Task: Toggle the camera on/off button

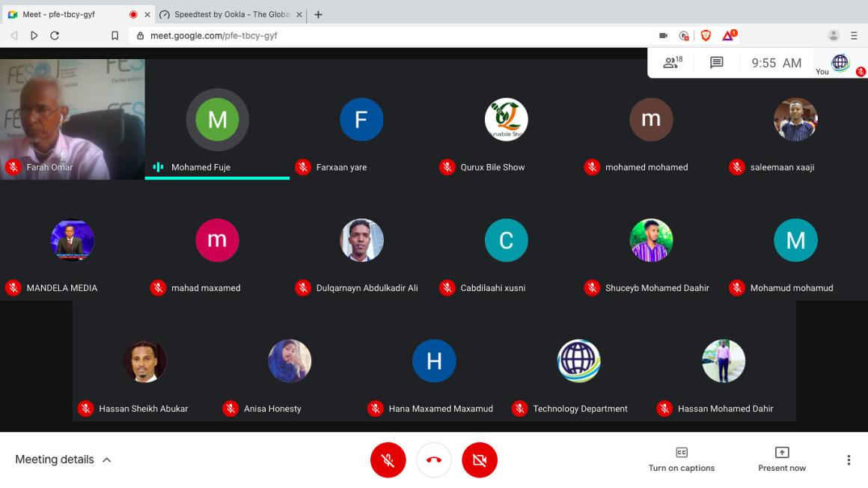Action: (480, 460)
